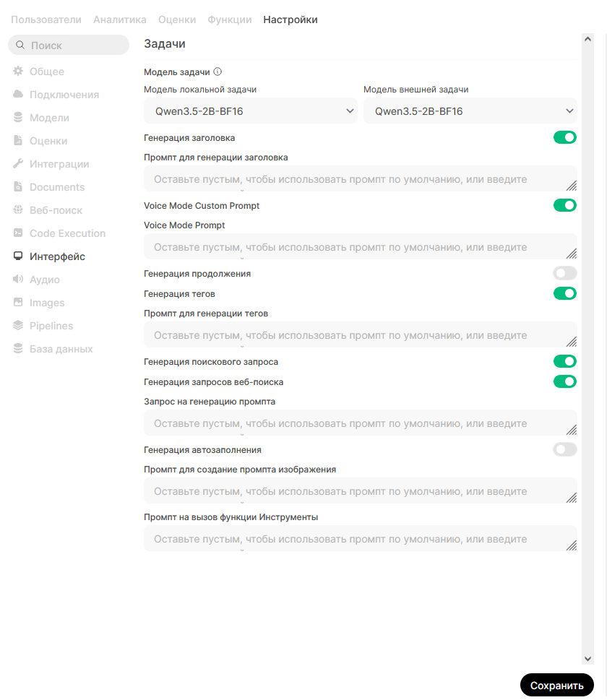Turn on Генерация автозаполнения switch
This screenshot has width=607, height=700.
point(565,449)
